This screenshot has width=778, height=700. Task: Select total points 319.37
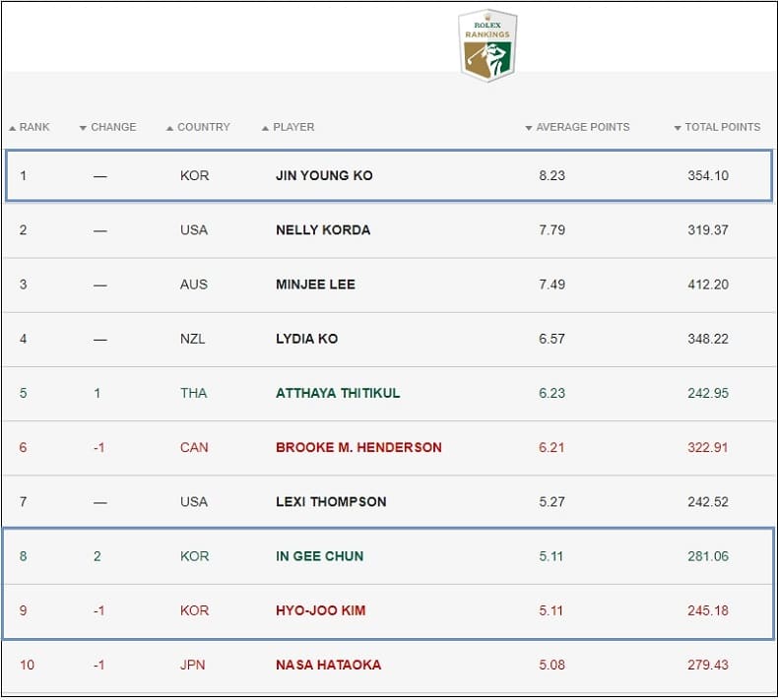click(708, 230)
